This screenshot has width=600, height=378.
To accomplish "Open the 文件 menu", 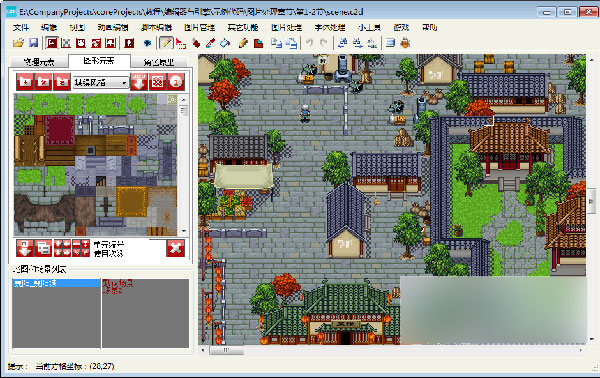I will click(21, 28).
